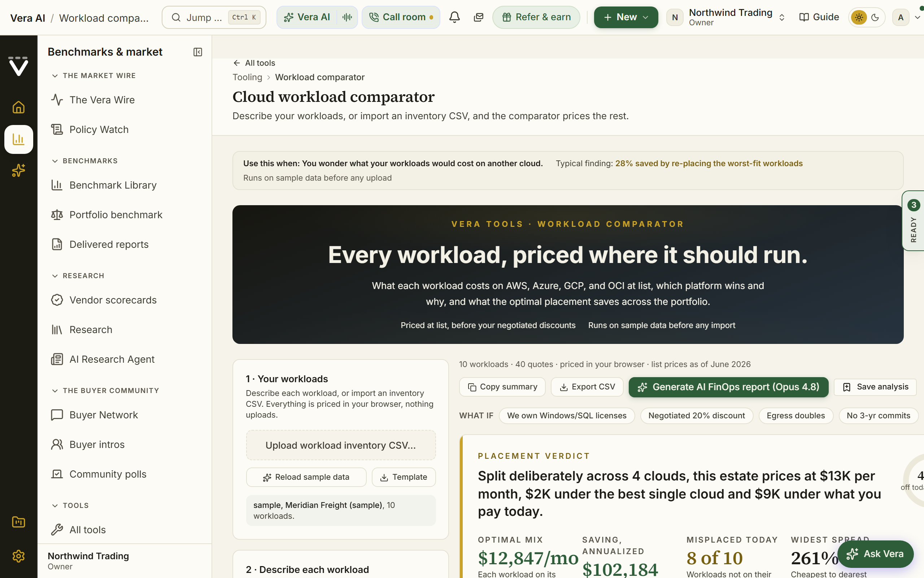
Task: Join the Call room
Action: tap(401, 17)
